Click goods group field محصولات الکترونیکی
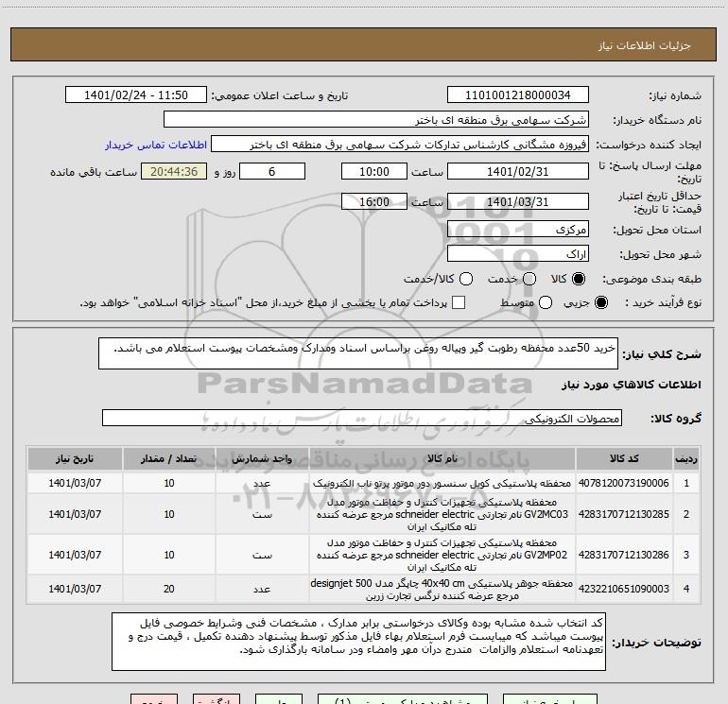The height and width of the screenshot is (704, 728). click(x=362, y=418)
